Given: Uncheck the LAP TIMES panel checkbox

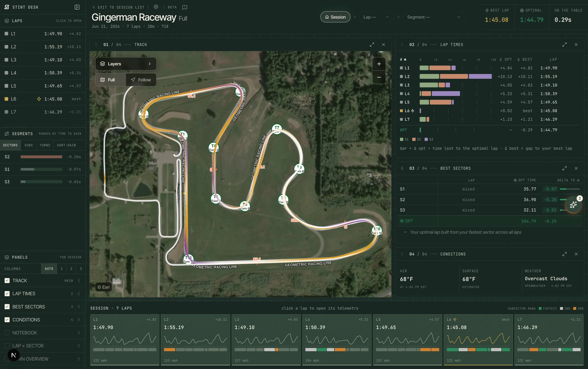Looking at the screenshot, I should (7, 294).
